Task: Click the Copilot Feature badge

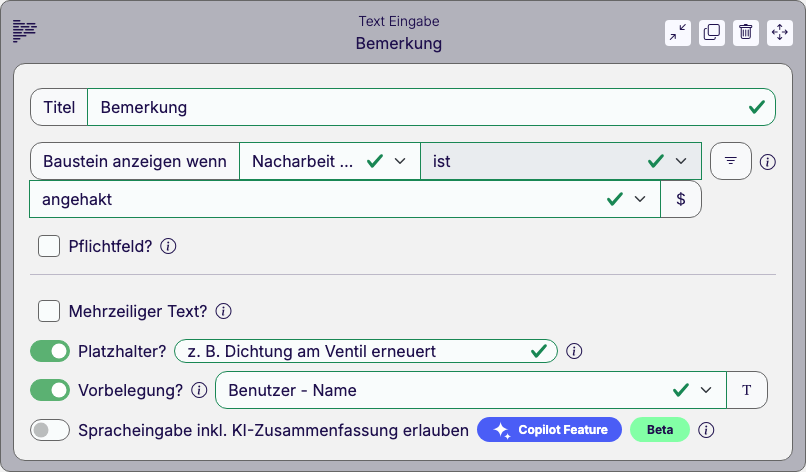Action: (x=549, y=430)
